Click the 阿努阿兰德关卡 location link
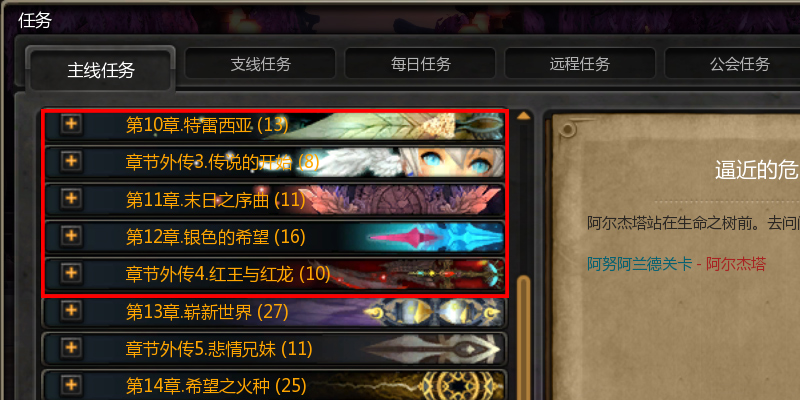Viewport: 800px width, 400px height. point(639,264)
